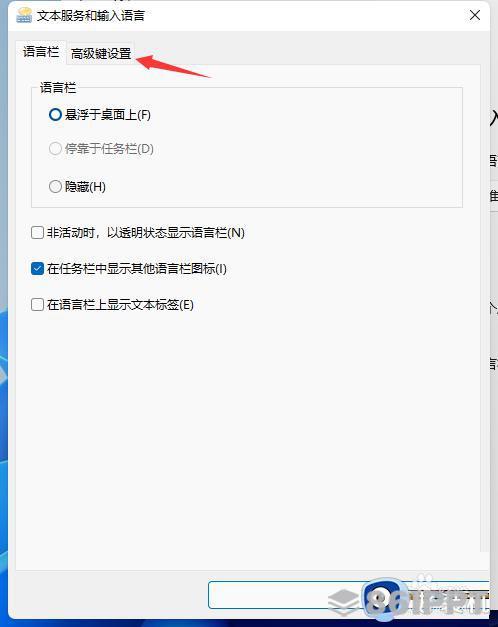Click the 隐藏(H) label text
498x627 pixels.
point(85,187)
